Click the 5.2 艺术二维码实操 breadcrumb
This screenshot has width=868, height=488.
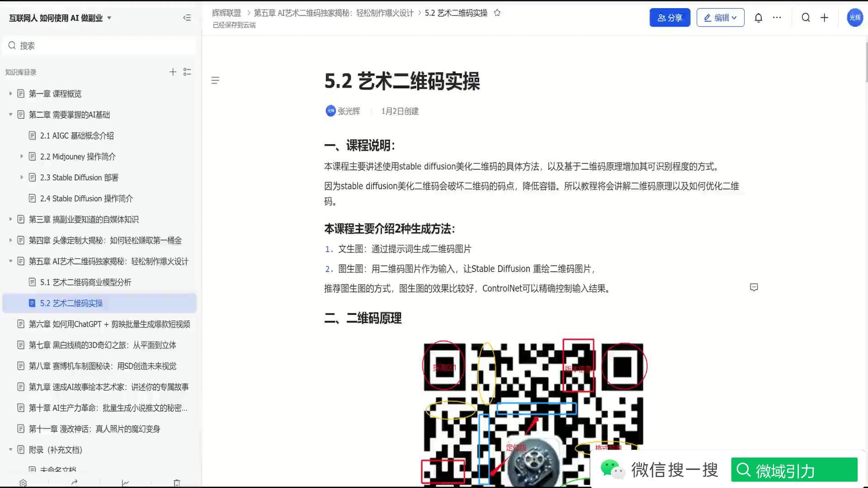tap(456, 13)
